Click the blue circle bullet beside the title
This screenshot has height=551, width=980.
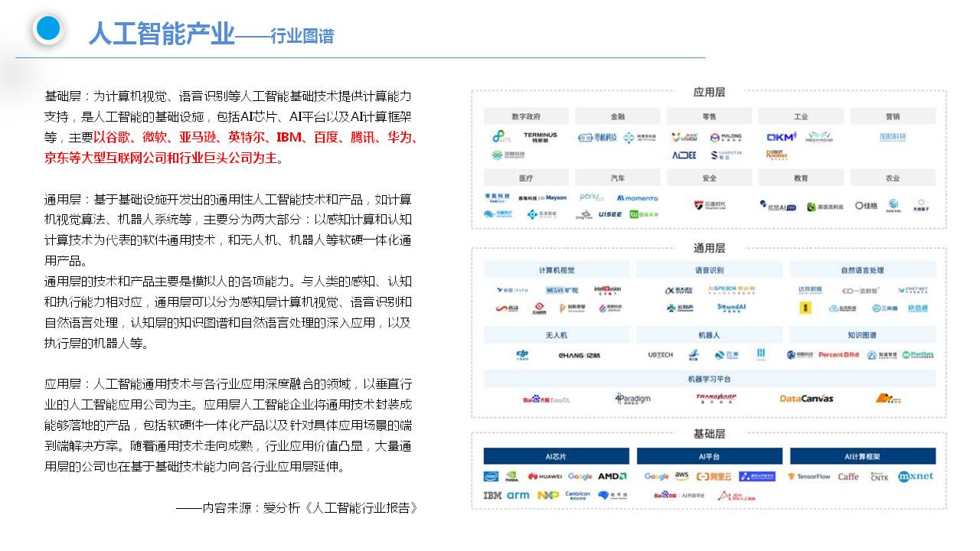pos(48,29)
